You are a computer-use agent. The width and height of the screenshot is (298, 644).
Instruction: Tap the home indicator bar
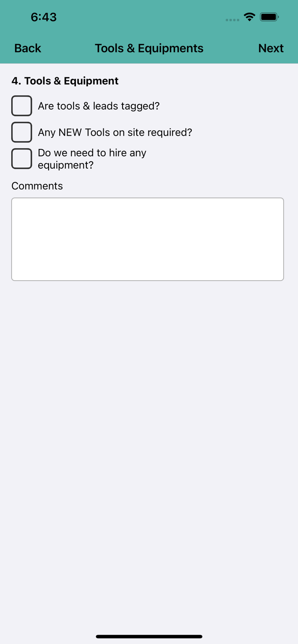149,637
